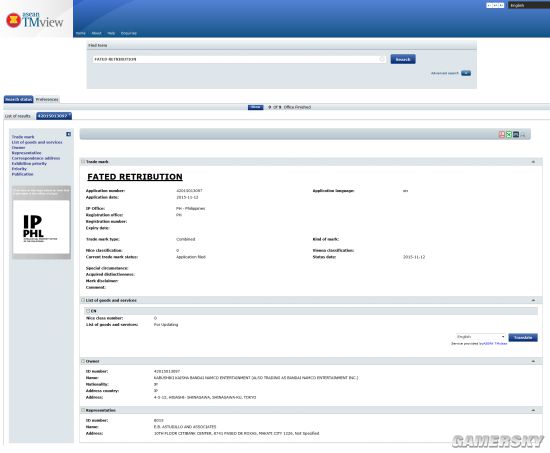
Task: Toggle the Trade mark section checkbox
Action: click(83, 162)
